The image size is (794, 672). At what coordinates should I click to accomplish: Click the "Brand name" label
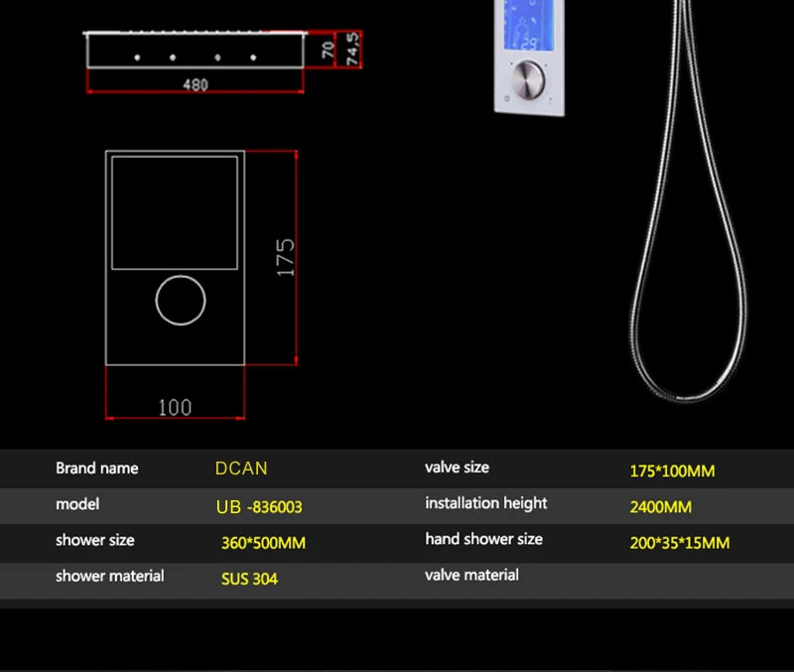click(x=96, y=468)
